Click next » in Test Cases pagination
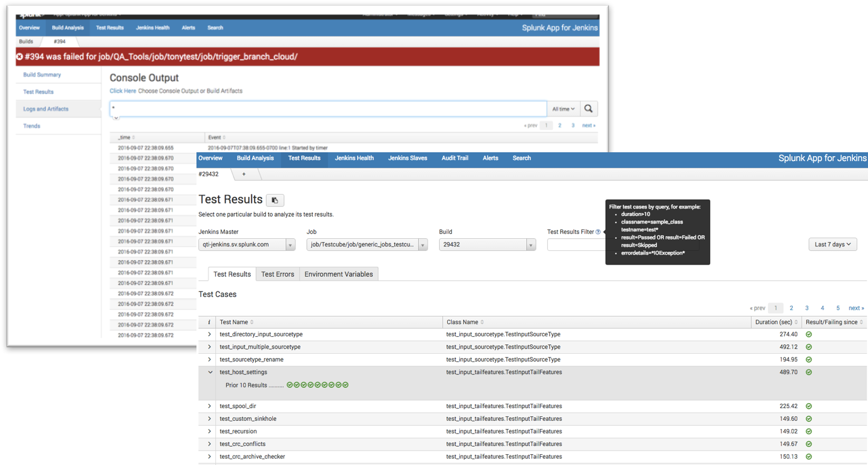Image resolution: width=868 pixels, height=465 pixels. coord(856,308)
